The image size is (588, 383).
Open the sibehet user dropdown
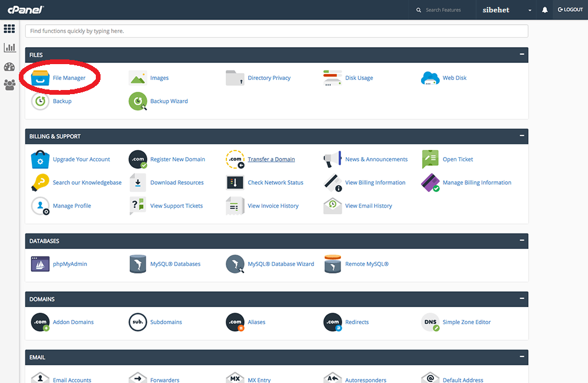507,10
